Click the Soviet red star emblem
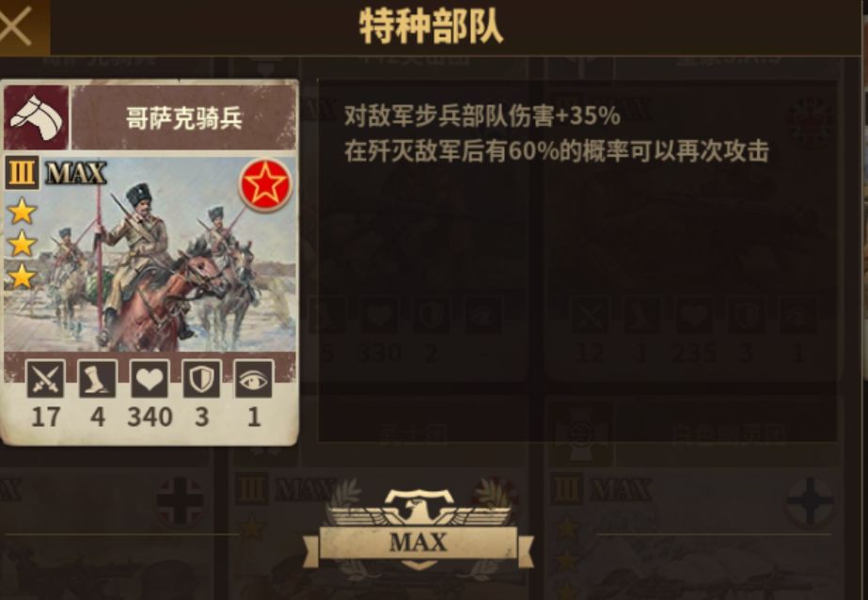 click(x=266, y=185)
